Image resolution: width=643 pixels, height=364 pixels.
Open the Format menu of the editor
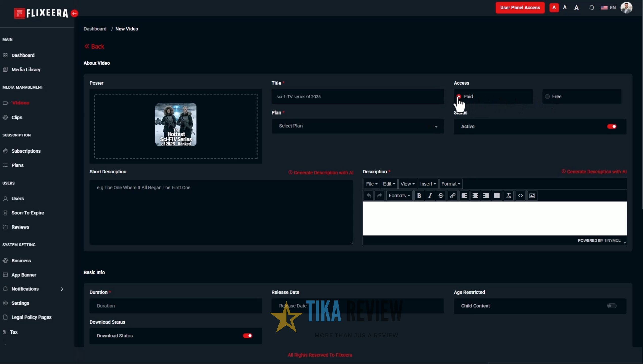(x=451, y=184)
